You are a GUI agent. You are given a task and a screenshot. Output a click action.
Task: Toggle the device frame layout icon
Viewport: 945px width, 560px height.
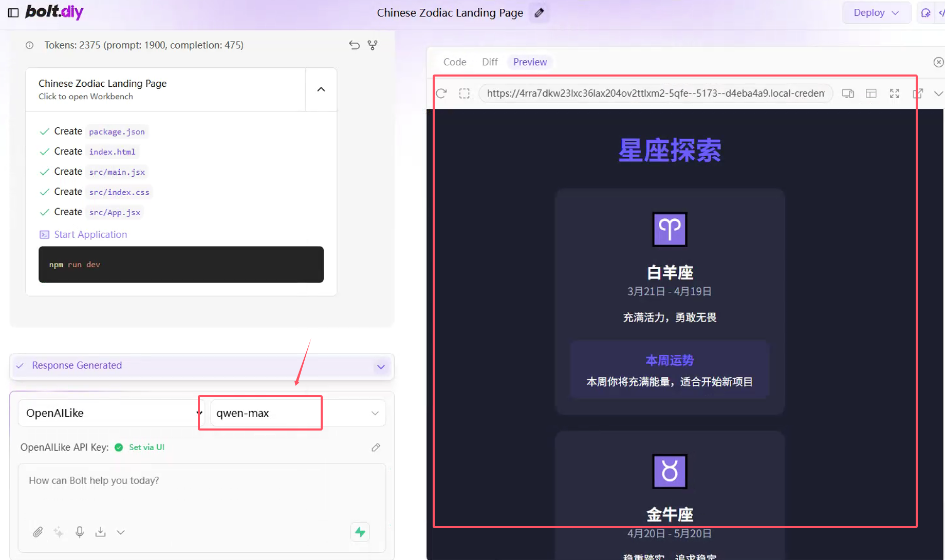(871, 94)
